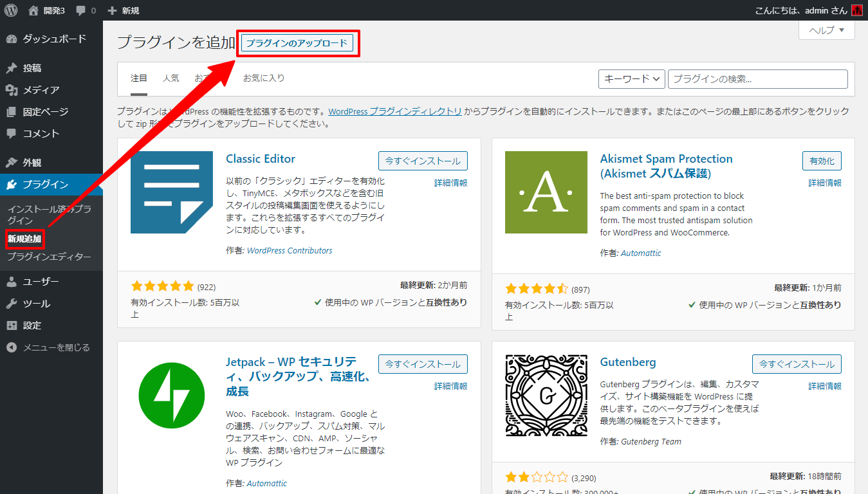Click the プラグインの検索 search field
The image size is (868, 494).
[x=758, y=79]
